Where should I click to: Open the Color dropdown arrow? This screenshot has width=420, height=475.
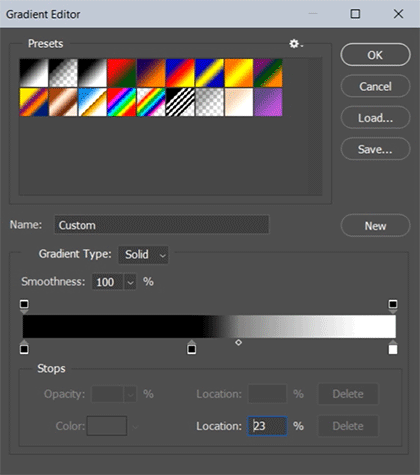coord(135,426)
